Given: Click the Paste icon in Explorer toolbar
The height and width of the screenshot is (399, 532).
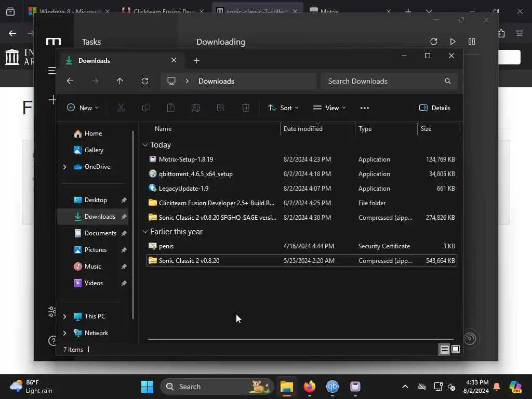Looking at the screenshot, I should pos(170,108).
